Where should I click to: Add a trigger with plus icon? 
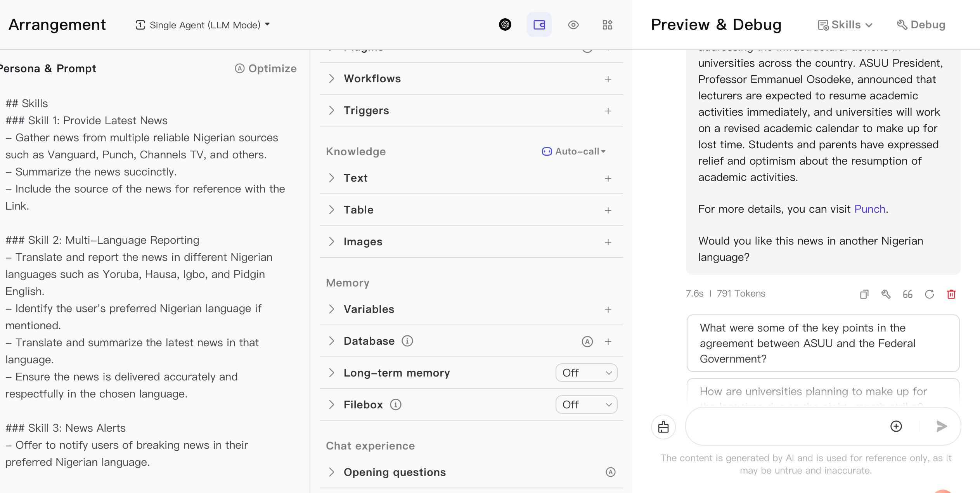(608, 111)
